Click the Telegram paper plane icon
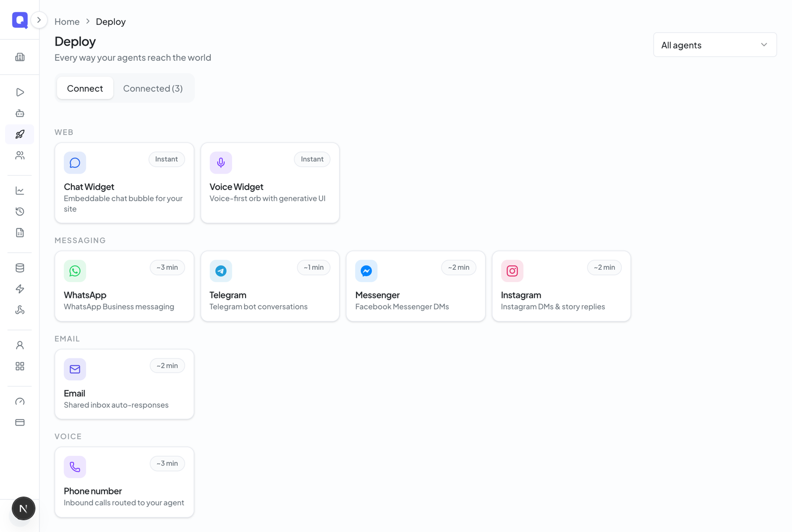792x532 pixels. pyautogui.click(x=221, y=271)
